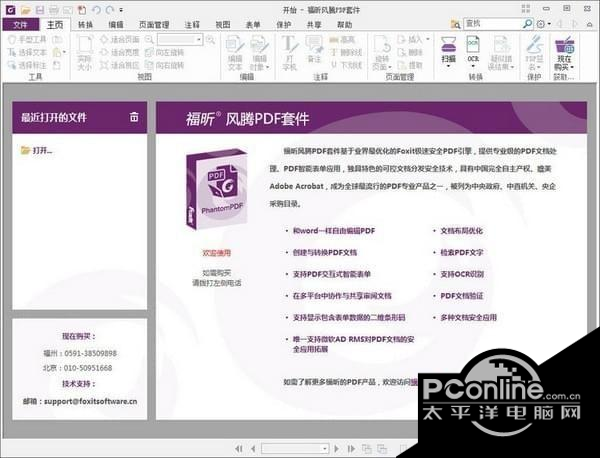
Task: Click the 编辑文本 edit text tool
Action: (x=235, y=53)
